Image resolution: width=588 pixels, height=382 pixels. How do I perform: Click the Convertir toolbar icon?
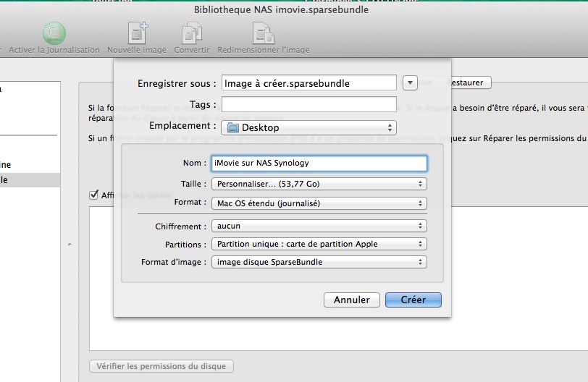[x=192, y=33]
